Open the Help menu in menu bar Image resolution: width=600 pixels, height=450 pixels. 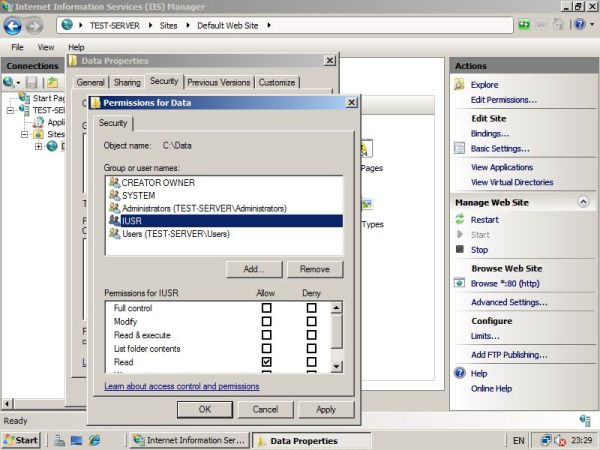(76, 47)
